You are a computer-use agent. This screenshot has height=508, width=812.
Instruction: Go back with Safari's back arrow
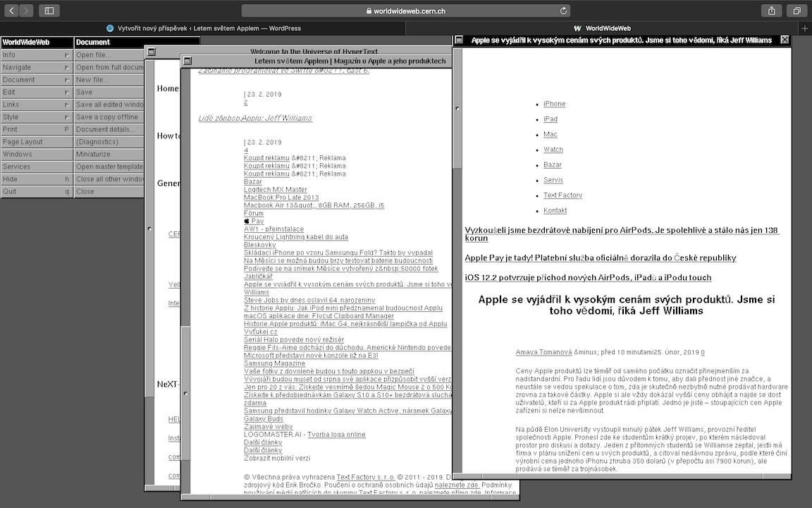(11, 11)
